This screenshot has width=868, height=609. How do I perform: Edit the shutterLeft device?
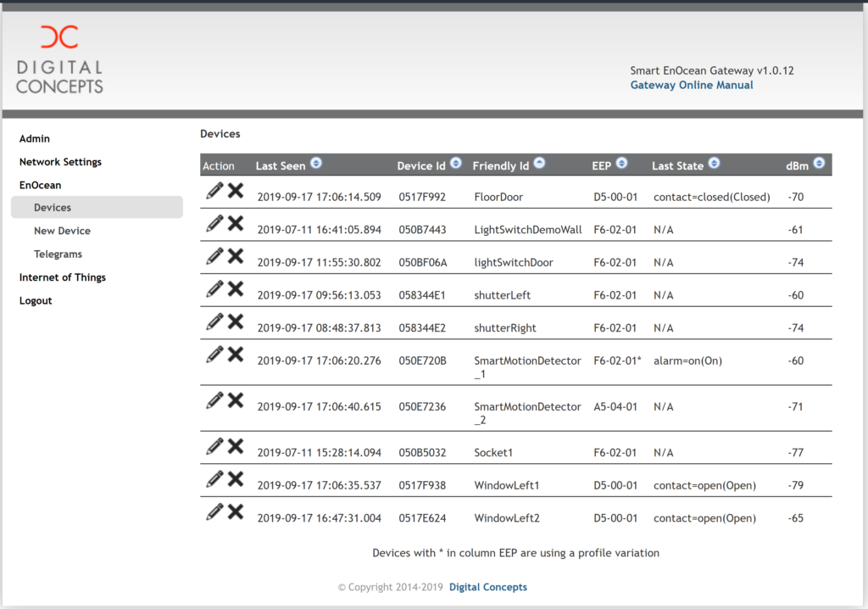[x=214, y=288]
